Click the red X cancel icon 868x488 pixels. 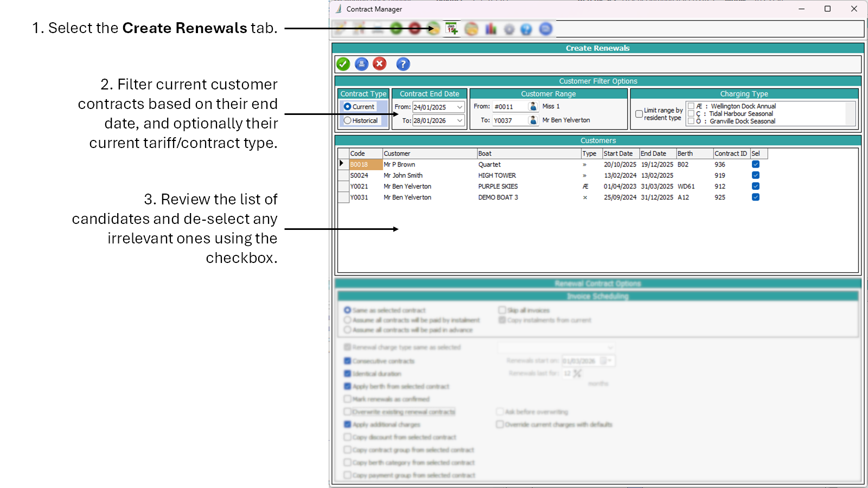[380, 64]
